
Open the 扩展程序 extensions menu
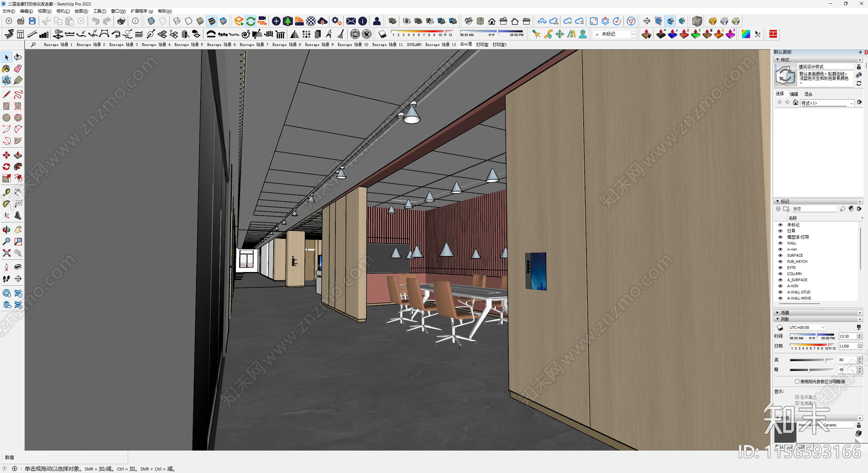142,11
